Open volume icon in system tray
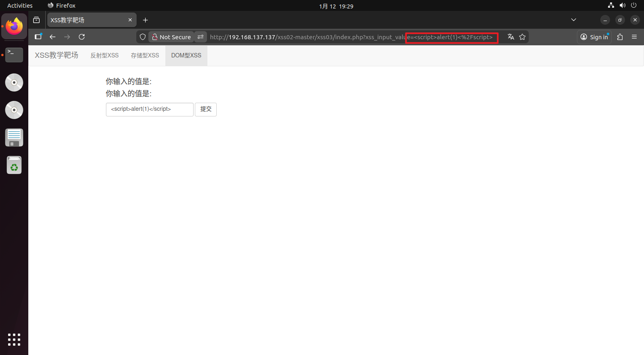Image resolution: width=644 pixels, height=355 pixels. tap(622, 5)
